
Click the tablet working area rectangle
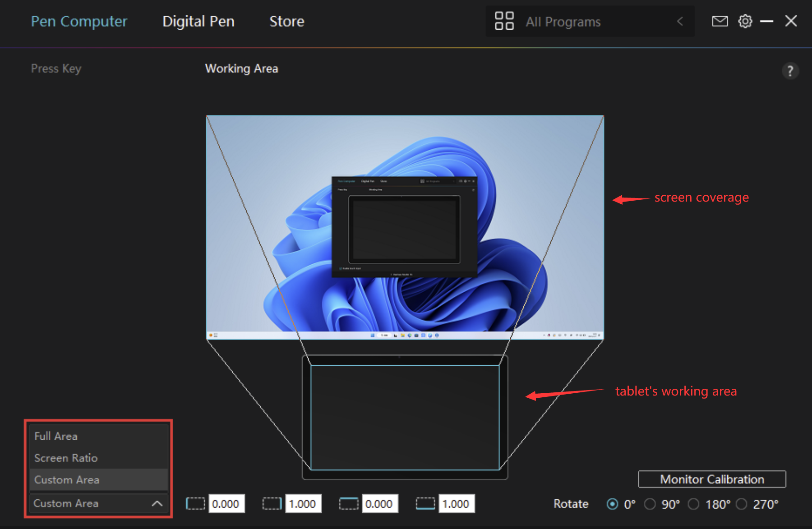click(405, 417)
